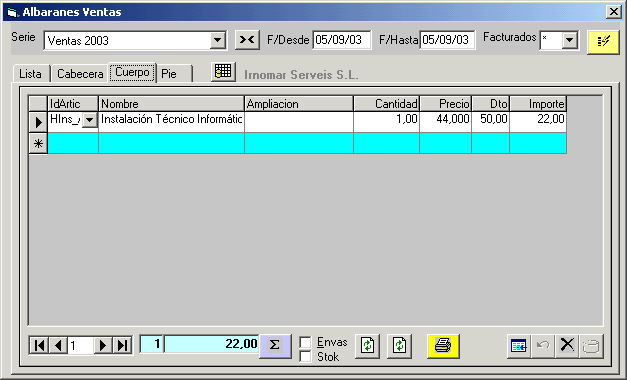The height and width of the screenshot is (380, 627).
Task: Click the yellow lightning list button
Action: point(603,42)
